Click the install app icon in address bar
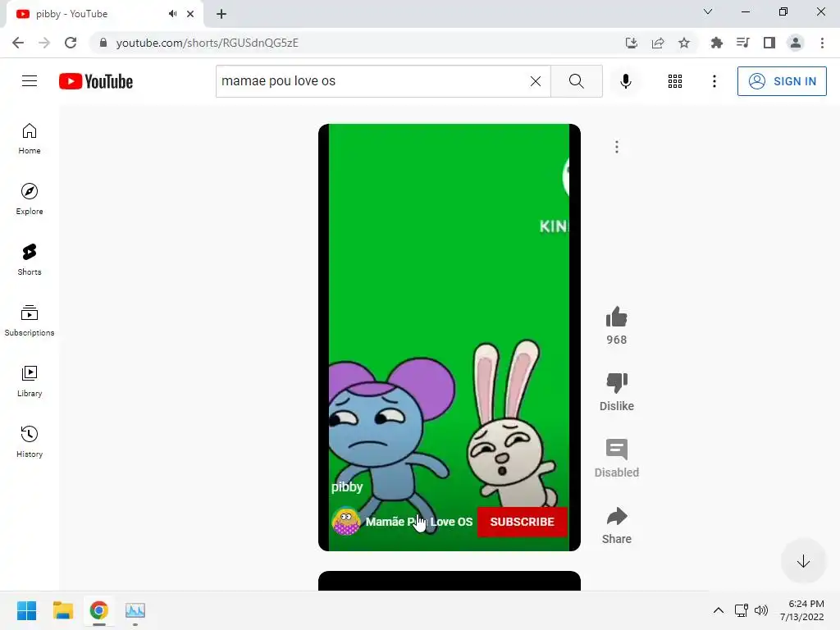The image size is (840, 630). pyautogui.click(x=631, y=43)
